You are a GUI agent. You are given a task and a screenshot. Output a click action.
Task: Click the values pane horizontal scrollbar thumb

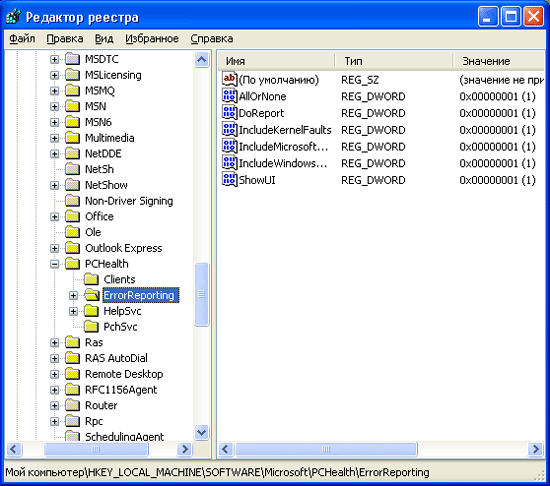click(x=326, y=449)
